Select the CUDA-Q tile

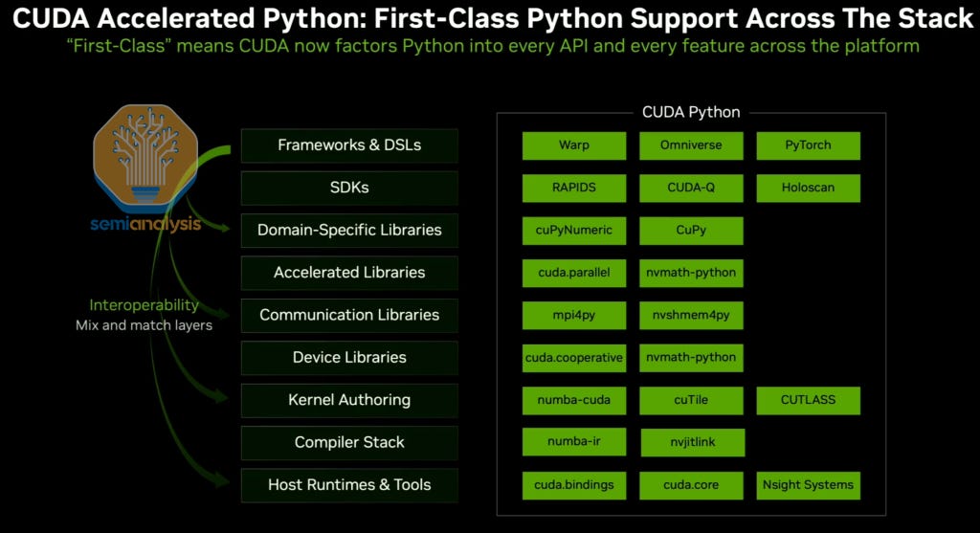[x=691, y=188]
